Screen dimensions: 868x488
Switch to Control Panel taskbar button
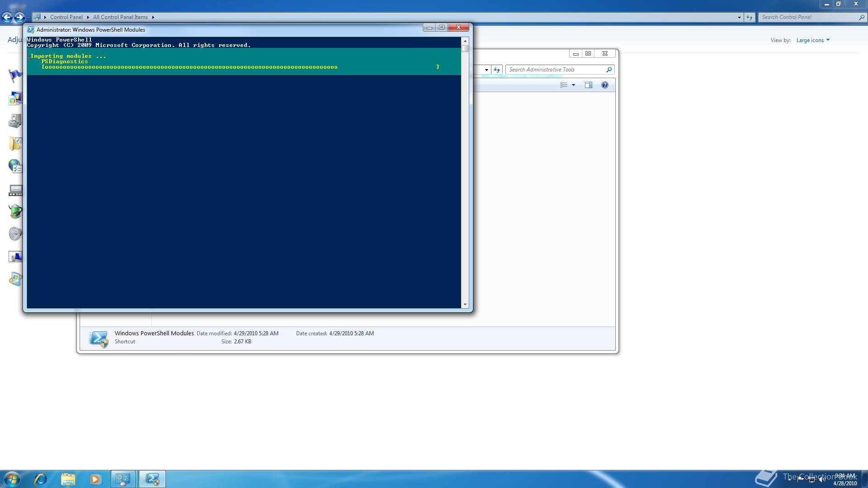tap(123, 479)
